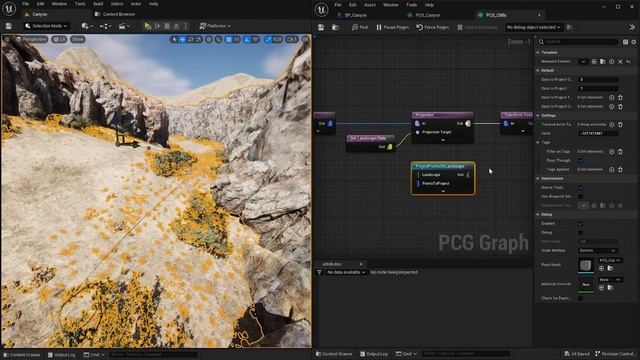This screenshot has height=360, width=640.
Task: Collapse the Determinism section
Action: point(538,178)
